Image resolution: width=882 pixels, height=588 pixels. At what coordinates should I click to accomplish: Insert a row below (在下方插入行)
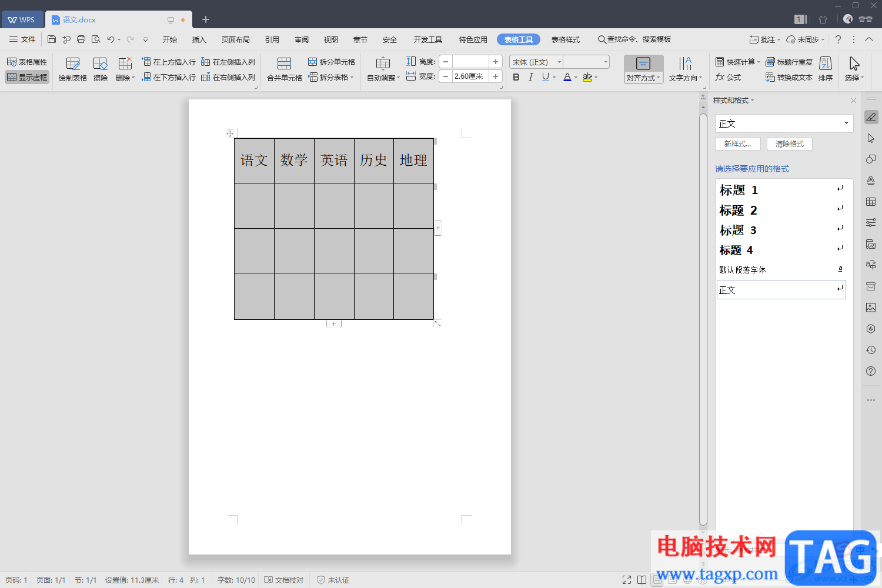tap(169, 77)
